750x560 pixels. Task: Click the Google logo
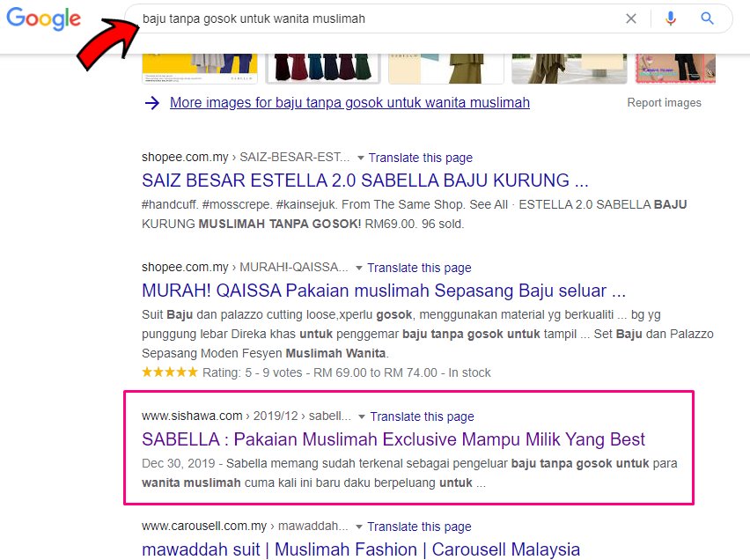[43, 18]
